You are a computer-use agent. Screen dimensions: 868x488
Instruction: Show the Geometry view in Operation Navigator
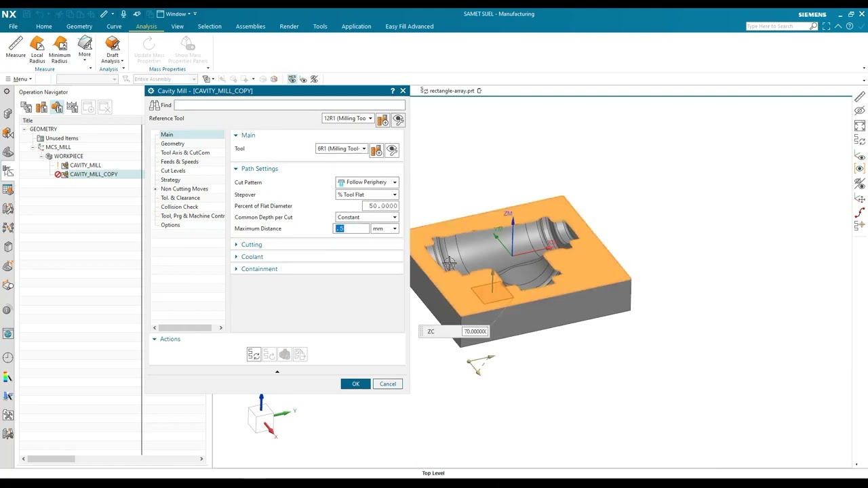pyautogui.click(x=57, y=107)
